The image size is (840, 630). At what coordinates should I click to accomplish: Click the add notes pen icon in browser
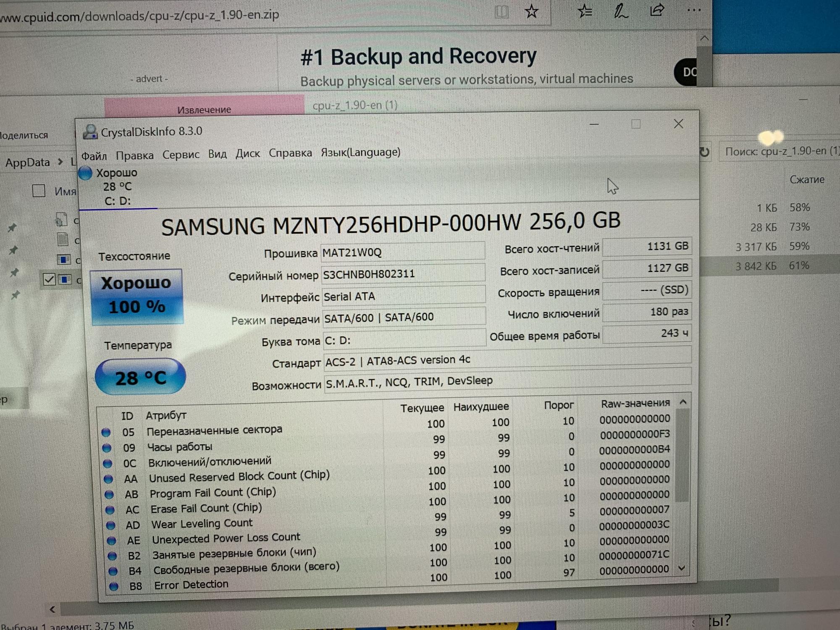point(620,11)
